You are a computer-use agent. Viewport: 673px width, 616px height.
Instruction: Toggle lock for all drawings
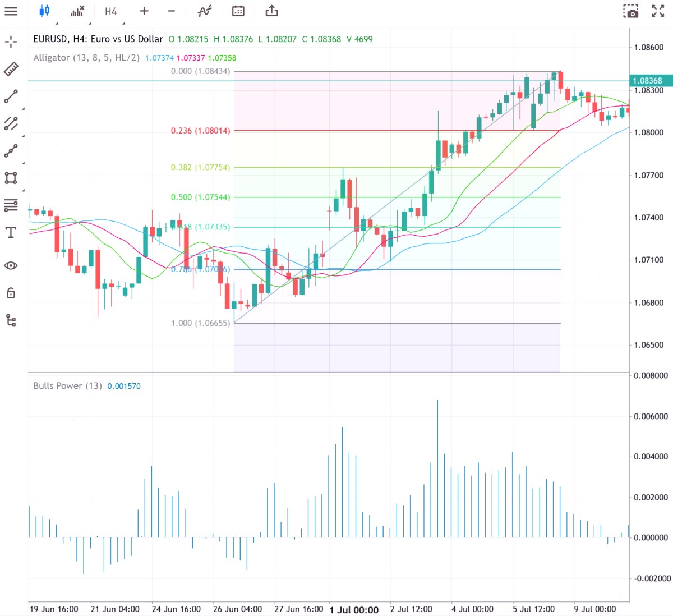11,293
